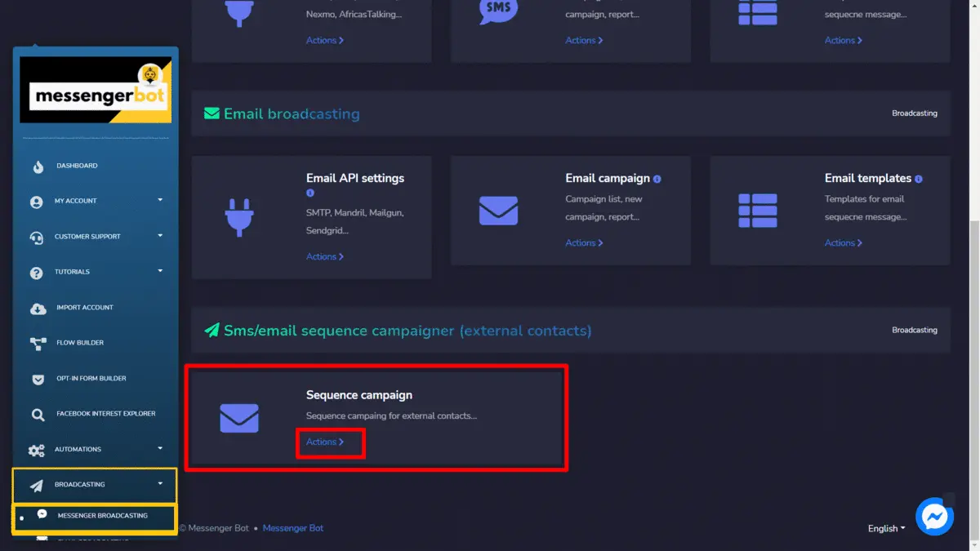Image resolution: width=980 pixels, height=551 pixels.
Task: Expand Customer Support menu arrow
Action: click(160, 235)
